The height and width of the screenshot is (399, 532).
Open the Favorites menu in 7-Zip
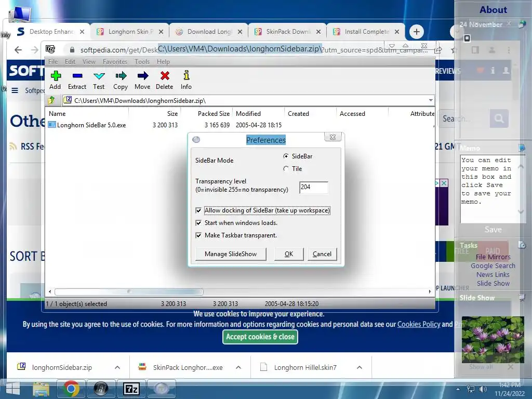click(115, 62)
